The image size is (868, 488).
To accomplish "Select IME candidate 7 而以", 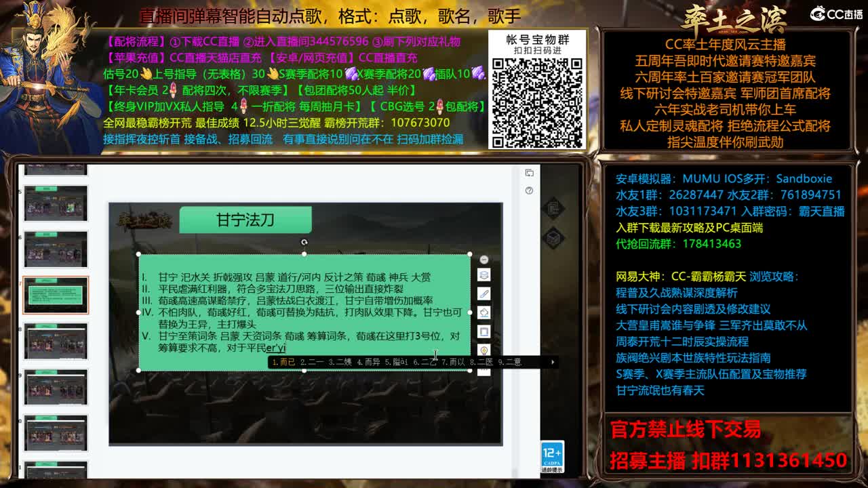I will [x=453, y=363].
